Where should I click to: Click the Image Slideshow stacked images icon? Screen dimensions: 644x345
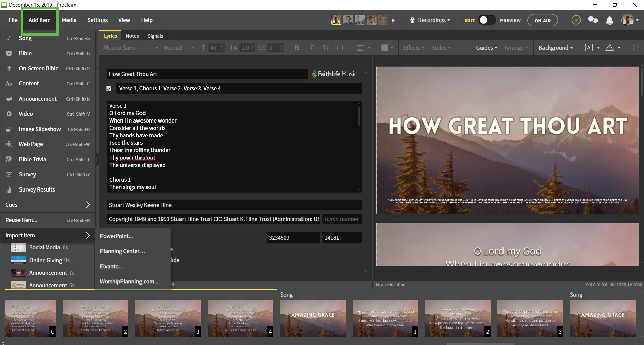(x=9, y=129)
